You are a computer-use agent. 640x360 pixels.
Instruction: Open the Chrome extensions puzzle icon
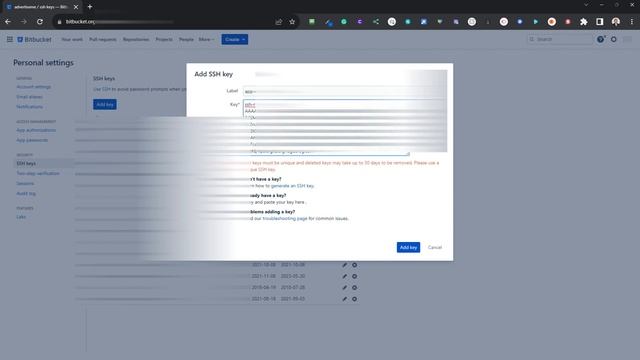584,22
